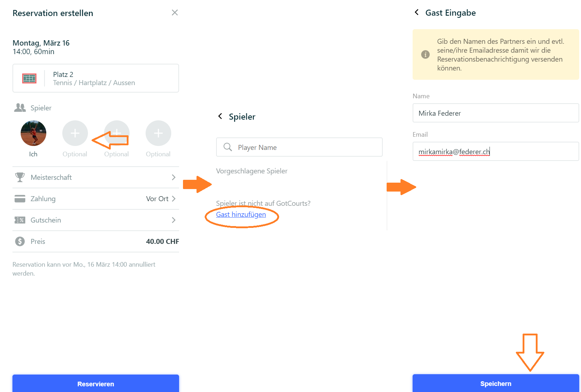Add third optional player with plus icon
Viewport: 581px width, 392px height.
pyautogui.click(x=158, y=133)
